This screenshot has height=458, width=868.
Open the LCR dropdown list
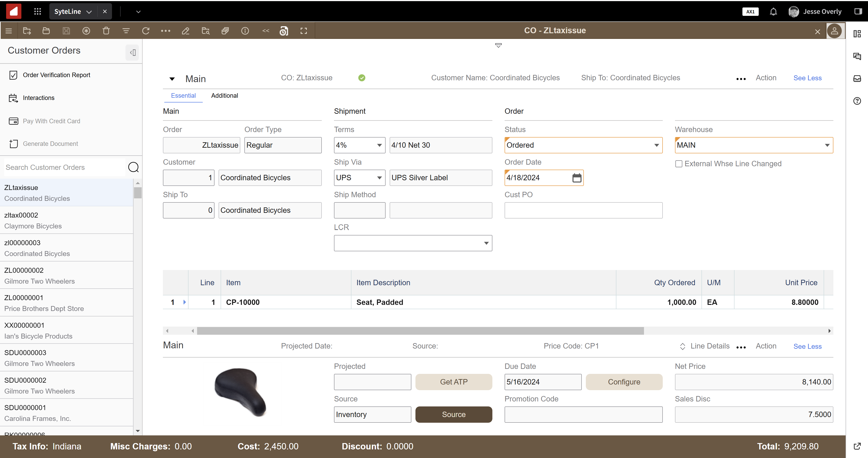pyautogui.click(x=486, y=243)
